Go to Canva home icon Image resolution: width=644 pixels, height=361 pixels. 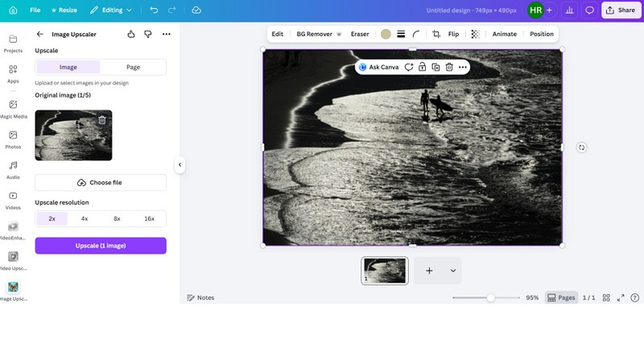pyautogui.click(x=13, y=10)
